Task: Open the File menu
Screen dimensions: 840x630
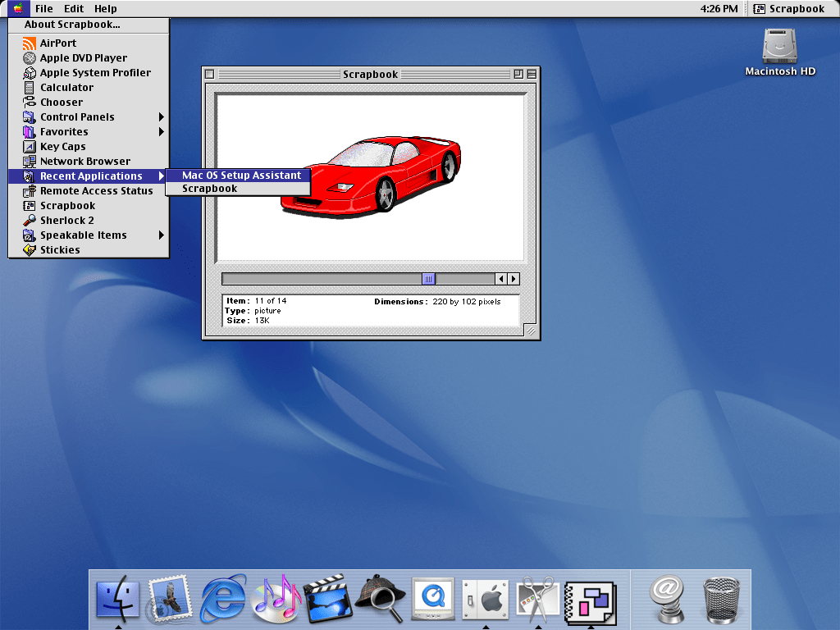Action: tap(44, 8)
